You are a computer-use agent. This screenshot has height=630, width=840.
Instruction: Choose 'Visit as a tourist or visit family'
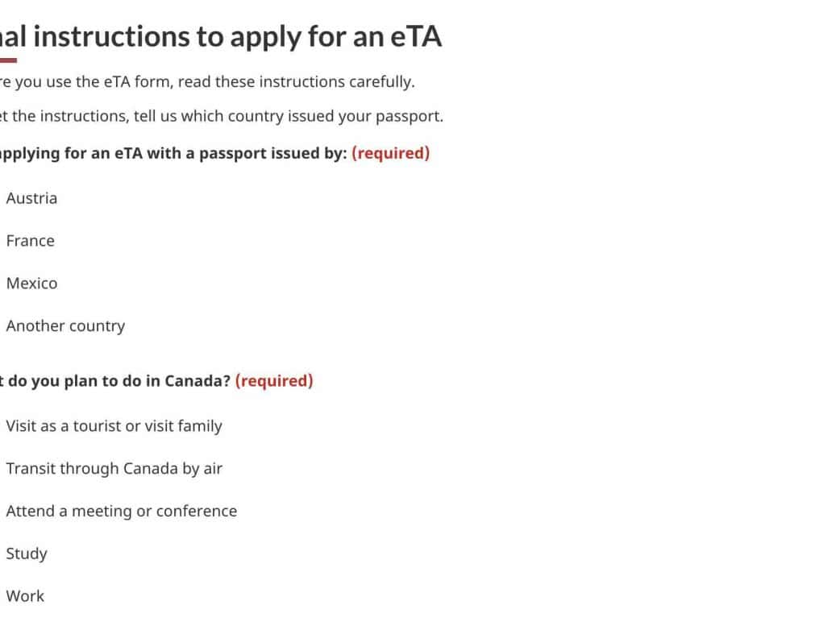point(113,426)
